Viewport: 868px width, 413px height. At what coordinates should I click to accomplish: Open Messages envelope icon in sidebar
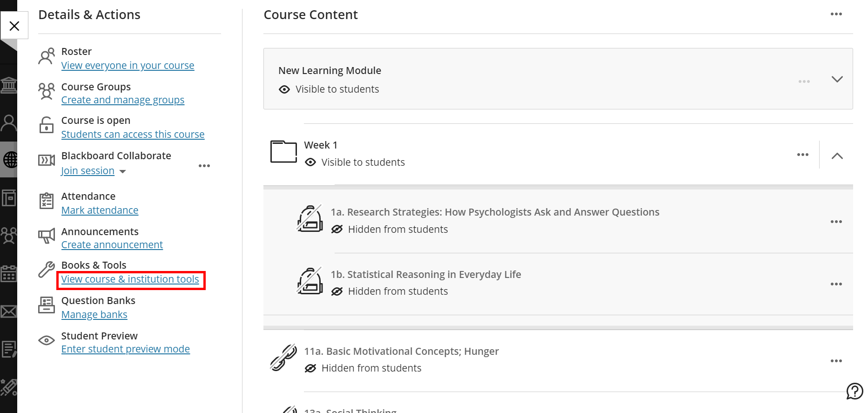[8, 311]
